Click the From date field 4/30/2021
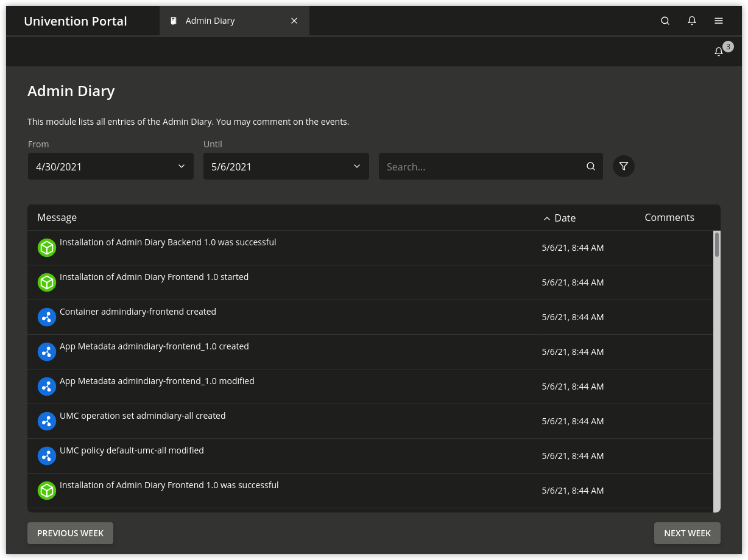 (111, 166)
